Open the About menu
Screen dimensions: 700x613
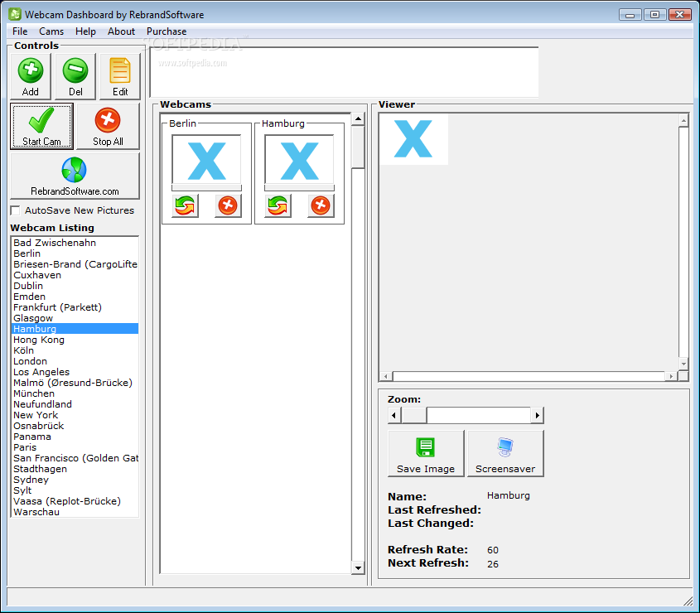[121, 31]
